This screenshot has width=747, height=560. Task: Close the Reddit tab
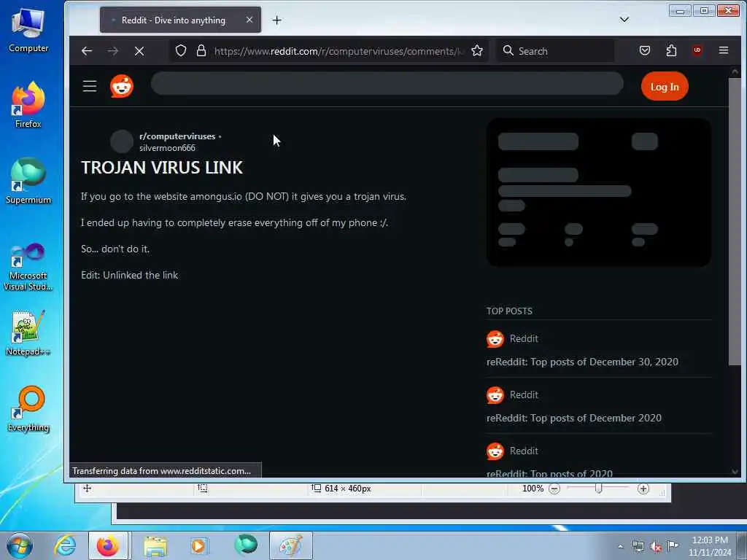pos(249,20)
